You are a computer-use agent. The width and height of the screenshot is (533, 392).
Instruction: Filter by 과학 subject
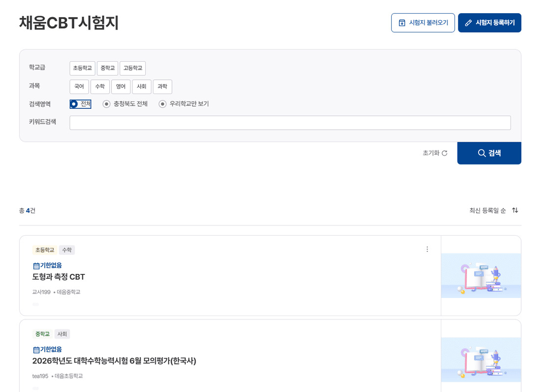click(162, 87)
